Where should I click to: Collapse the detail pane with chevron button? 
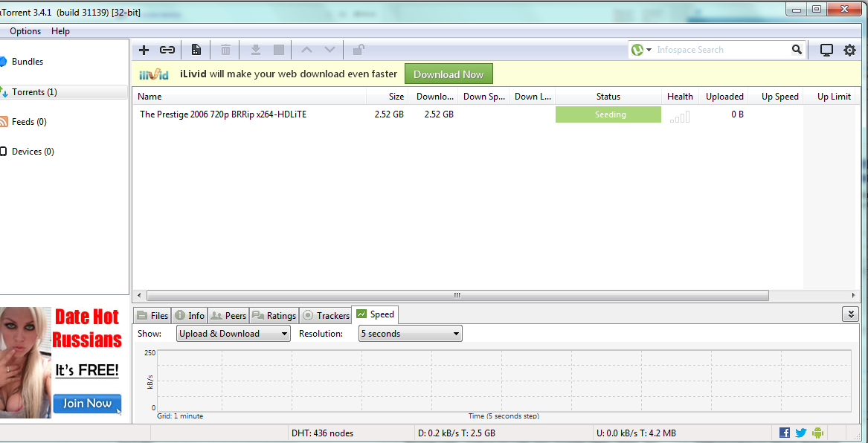(850, 314)
